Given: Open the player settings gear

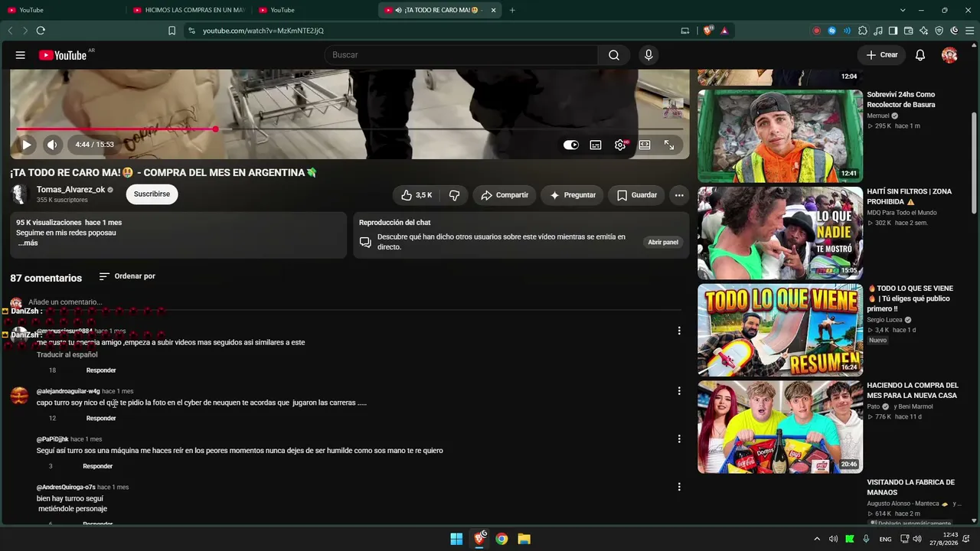Looking at the screenshot, I should coord(620,145).
